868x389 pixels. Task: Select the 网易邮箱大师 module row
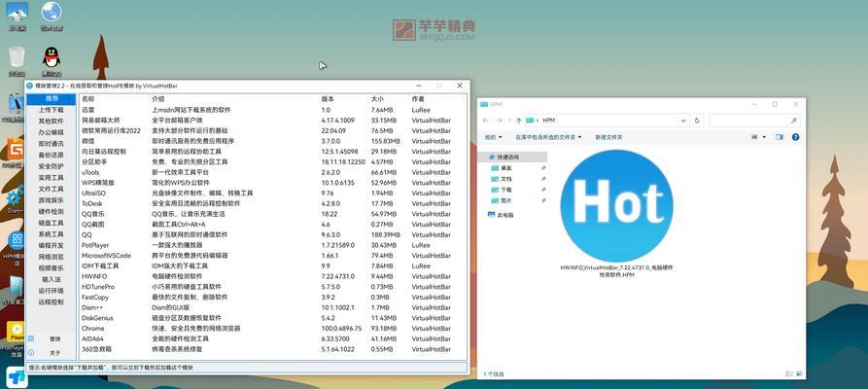click(272, 121)
